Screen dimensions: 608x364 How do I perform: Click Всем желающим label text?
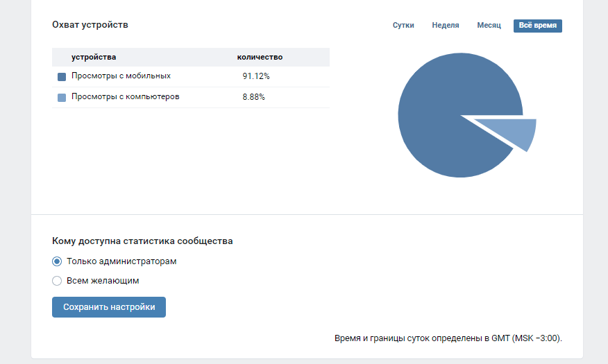pos(103,281)
